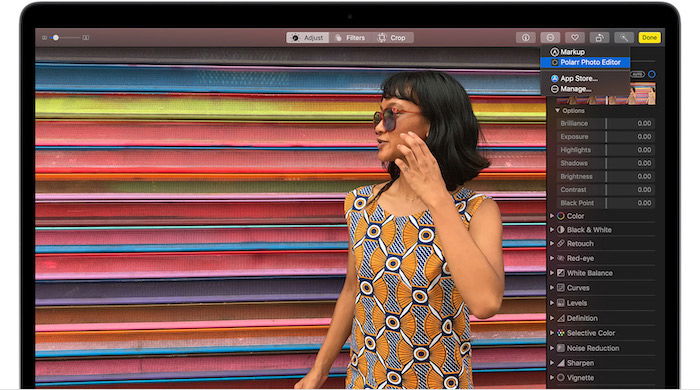Click the large zoom-in icon beside zoom slider

(x=86, y=37)
